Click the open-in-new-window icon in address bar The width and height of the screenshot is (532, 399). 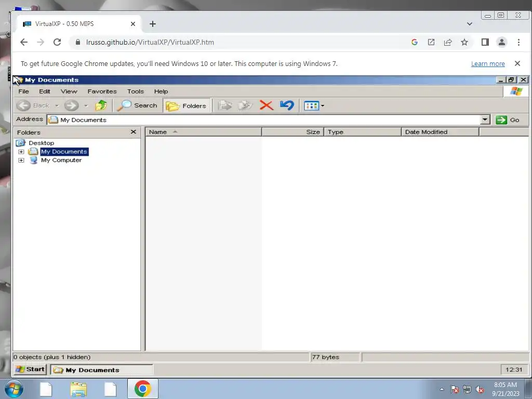431,42
